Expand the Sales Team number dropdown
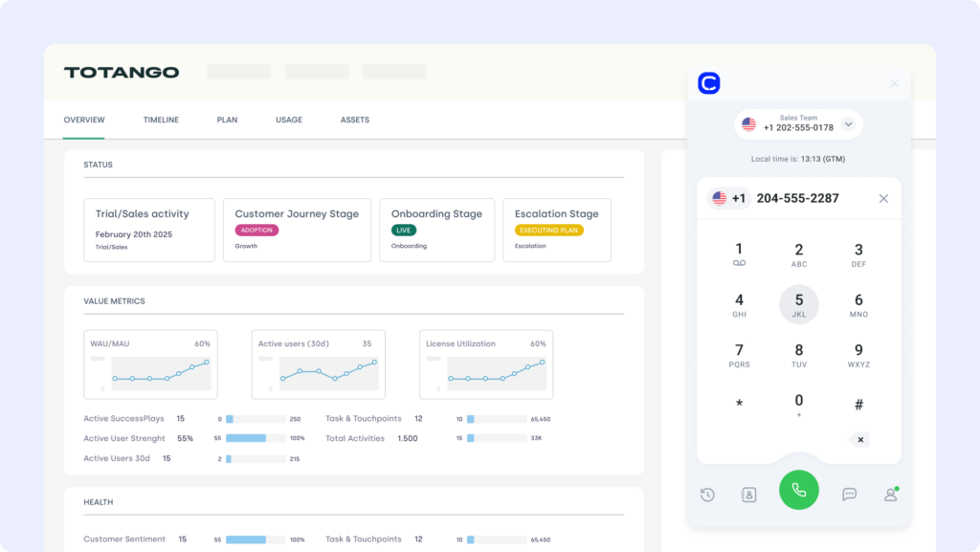 [848, 124]
